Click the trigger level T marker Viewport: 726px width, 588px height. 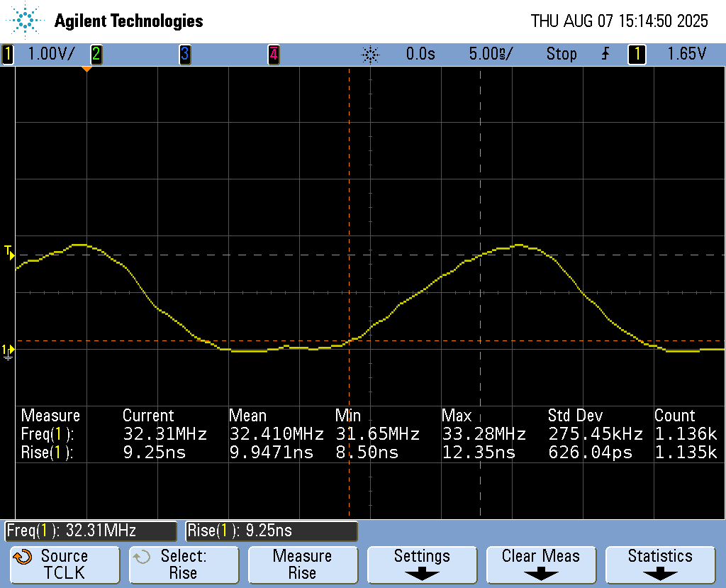pos(9,252)
